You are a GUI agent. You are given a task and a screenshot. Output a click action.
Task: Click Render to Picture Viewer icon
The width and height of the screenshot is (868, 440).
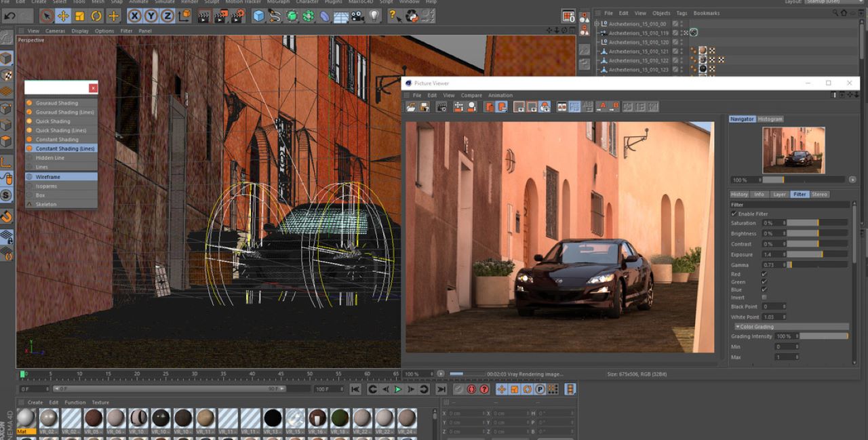click(220, 16)
